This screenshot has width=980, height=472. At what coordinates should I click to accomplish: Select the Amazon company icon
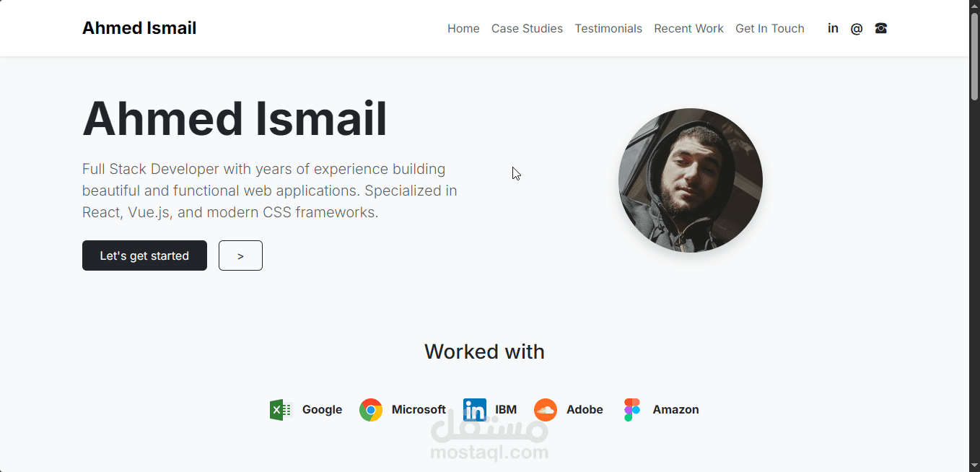[631, 409]
